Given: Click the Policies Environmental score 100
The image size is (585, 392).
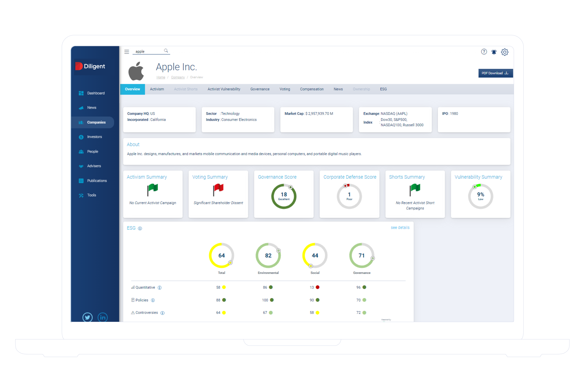Looking at the screenshot, I should pos(265,300).
